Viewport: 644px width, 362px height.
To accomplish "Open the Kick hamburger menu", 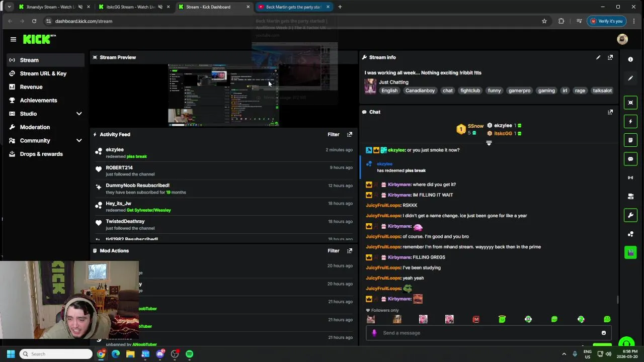I will [13, 39].
